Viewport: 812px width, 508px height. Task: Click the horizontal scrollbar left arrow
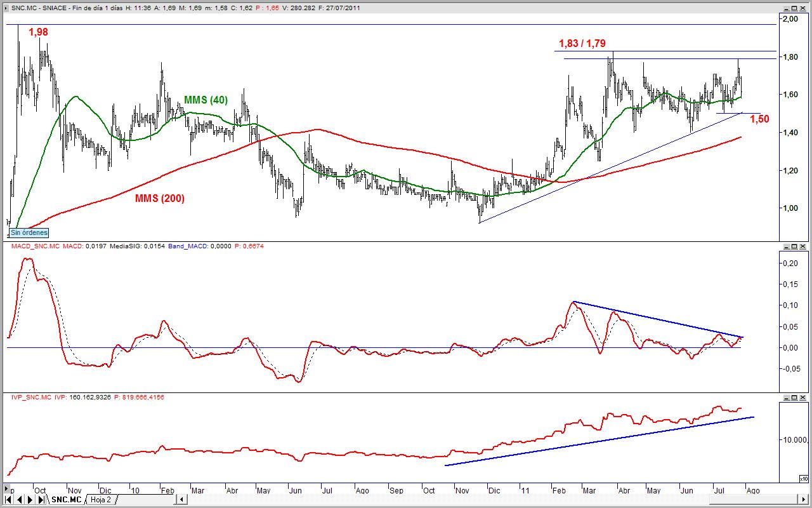(181, 499)
